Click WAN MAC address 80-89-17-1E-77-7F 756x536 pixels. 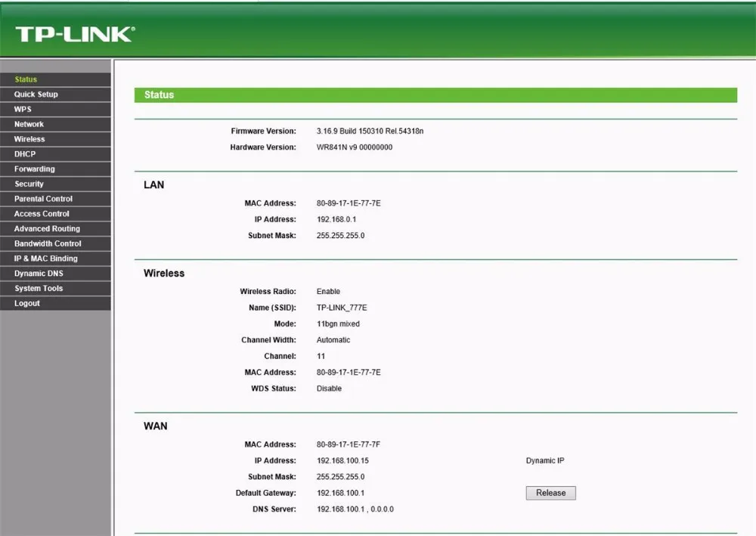(x=349, y=445)
